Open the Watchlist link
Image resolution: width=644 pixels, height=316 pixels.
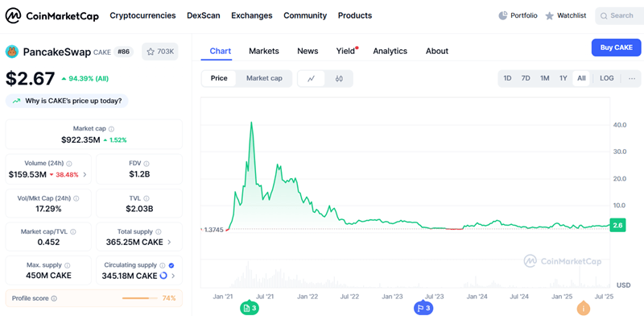(x=566, y=15)
